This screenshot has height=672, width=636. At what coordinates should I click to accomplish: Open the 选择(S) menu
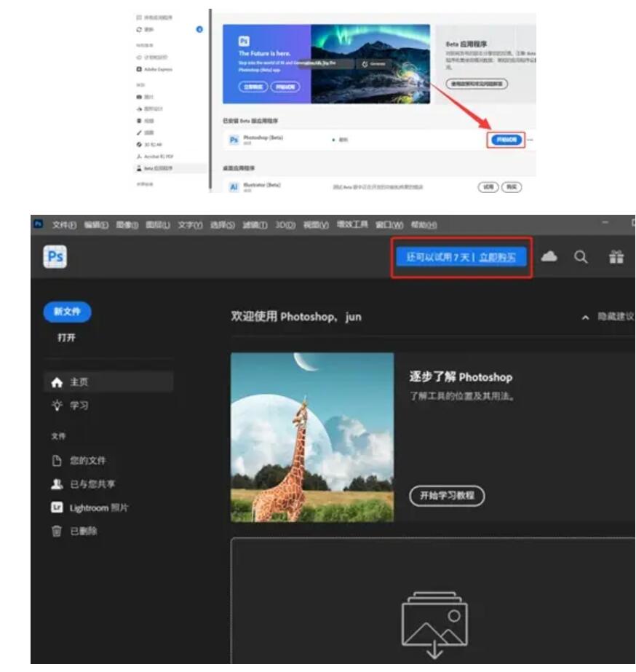tap(222, 224)
